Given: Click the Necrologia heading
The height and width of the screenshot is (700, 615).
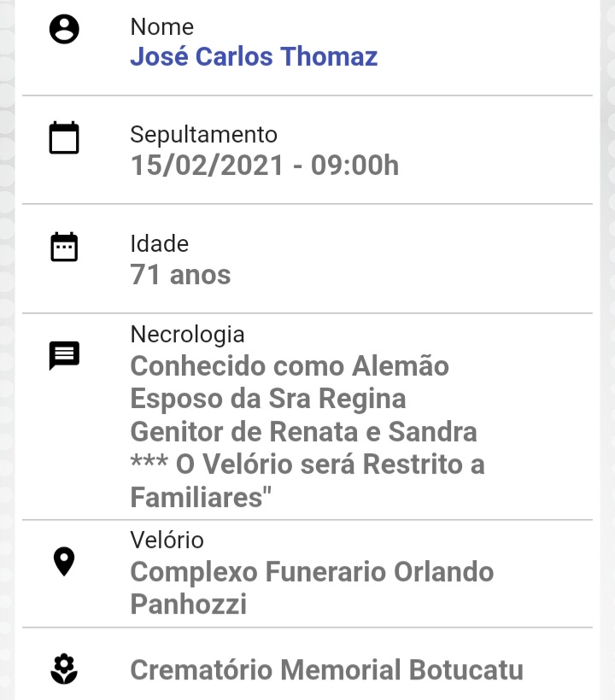Looking at the screenshot, I should click(187, 335).
